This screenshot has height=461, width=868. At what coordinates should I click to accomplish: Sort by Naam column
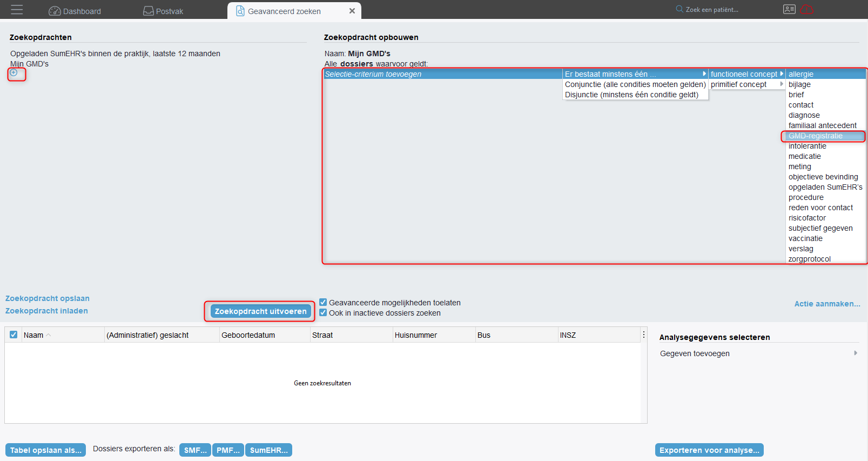coord(63,335)
